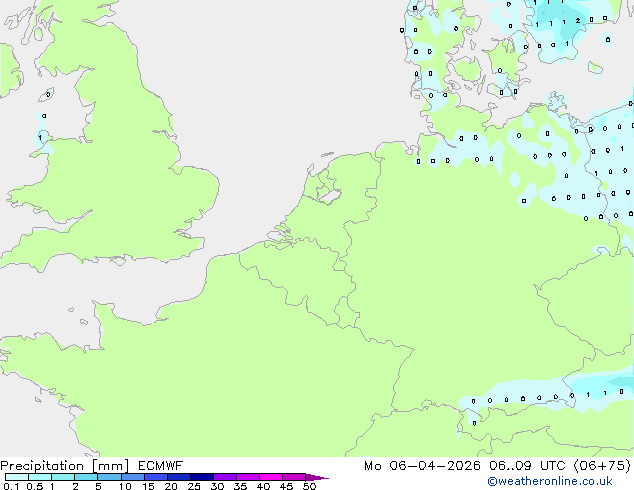Image resolution: width=634 pixels, height=490 pixels.
Task: Click the 15–20 mm legend color swatch
Action: click(156, 477)
